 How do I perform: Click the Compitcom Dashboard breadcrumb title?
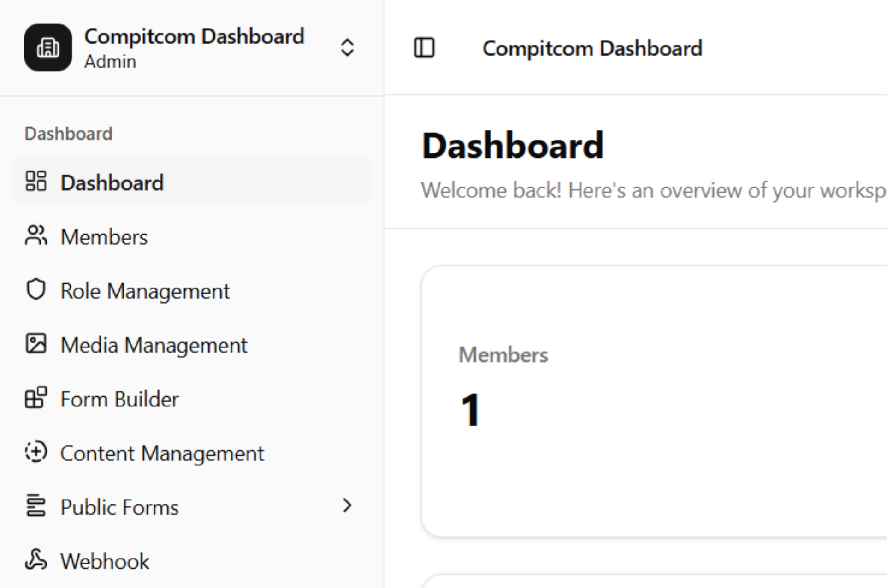[x=592, y=48]
